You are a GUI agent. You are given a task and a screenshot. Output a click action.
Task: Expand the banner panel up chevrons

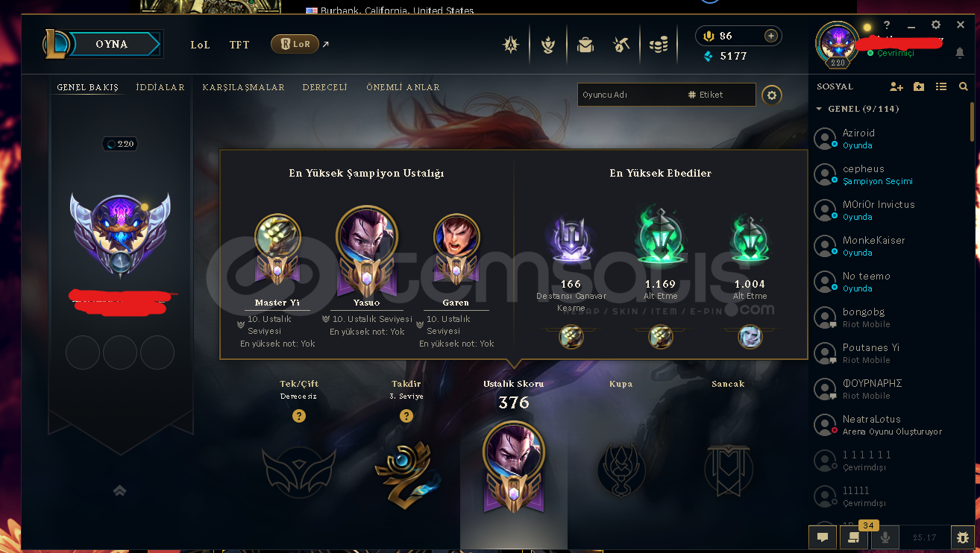pos(119,490)
